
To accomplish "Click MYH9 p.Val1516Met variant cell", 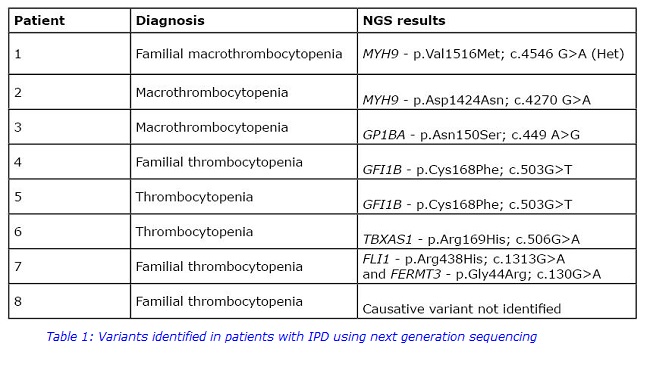I will coord(497,54).
